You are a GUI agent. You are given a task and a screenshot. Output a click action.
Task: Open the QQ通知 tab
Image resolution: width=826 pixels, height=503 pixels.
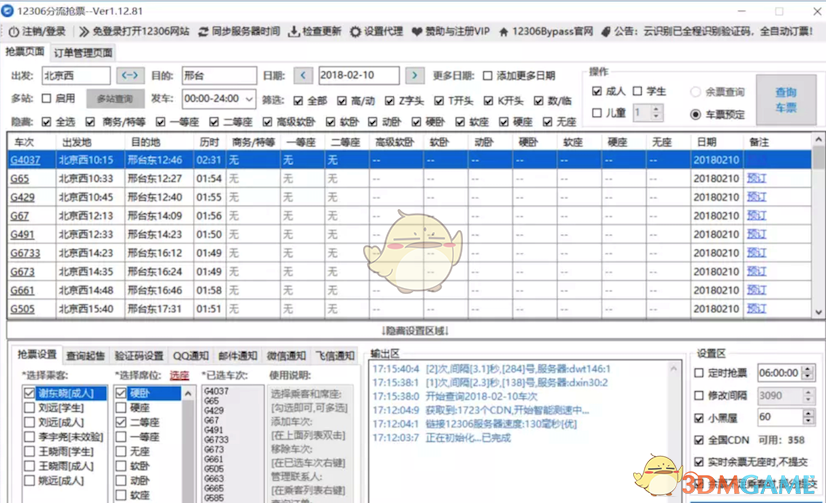(x=191, y=356)
